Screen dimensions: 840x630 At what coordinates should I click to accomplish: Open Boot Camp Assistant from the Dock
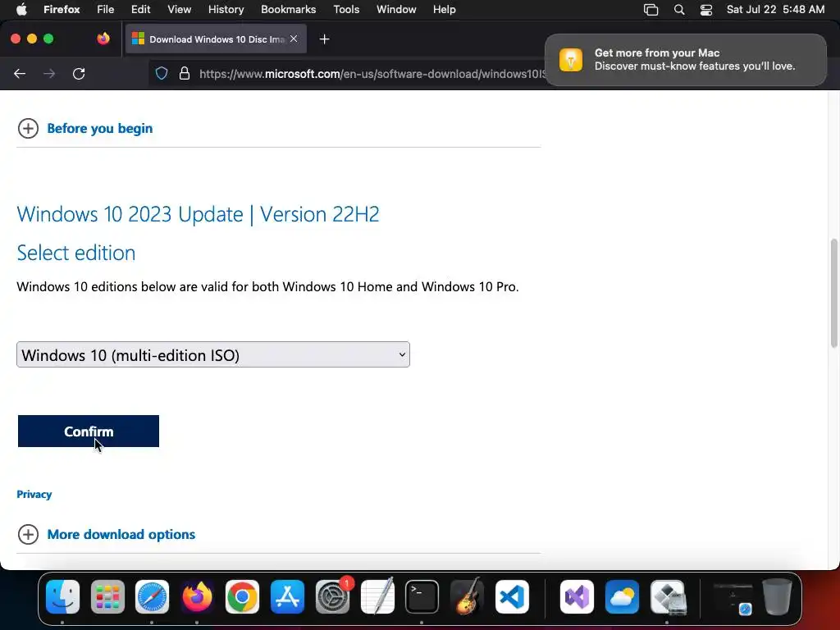pos(668,596)
